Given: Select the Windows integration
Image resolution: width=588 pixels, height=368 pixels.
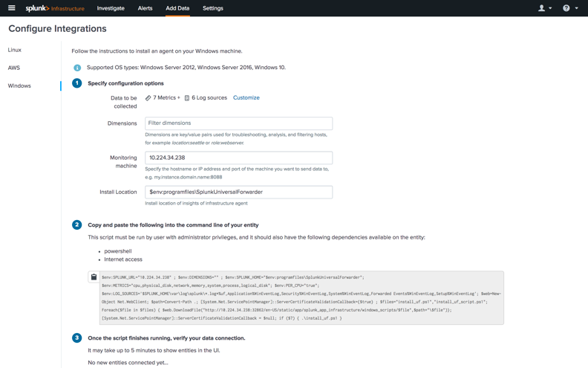Looking at the screenshot, I should [x=19, y=85].
